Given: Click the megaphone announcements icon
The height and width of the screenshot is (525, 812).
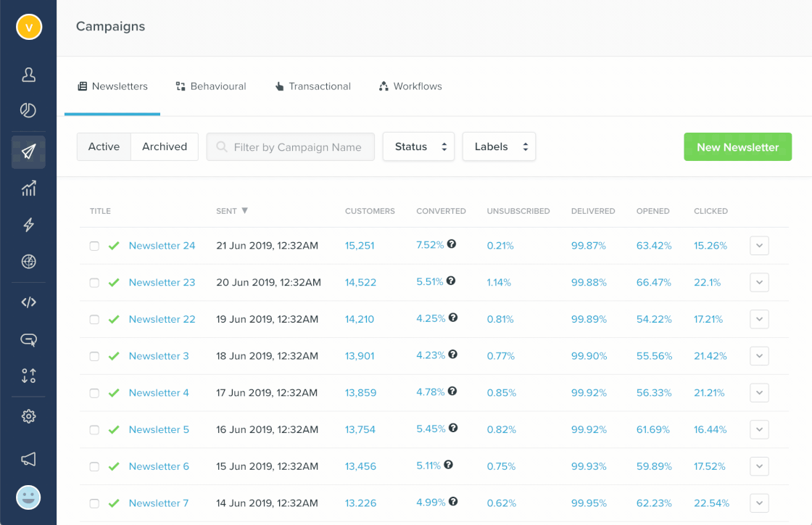Looking at the screenshot, I should (x=28, y=459).
